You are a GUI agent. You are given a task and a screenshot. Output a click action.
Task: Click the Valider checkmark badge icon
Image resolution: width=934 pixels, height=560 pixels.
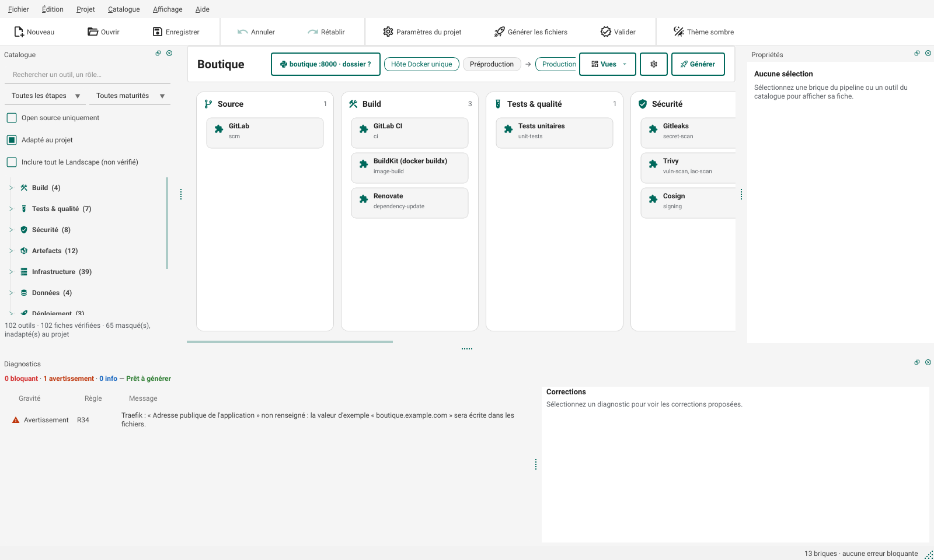tap(606, 32)
